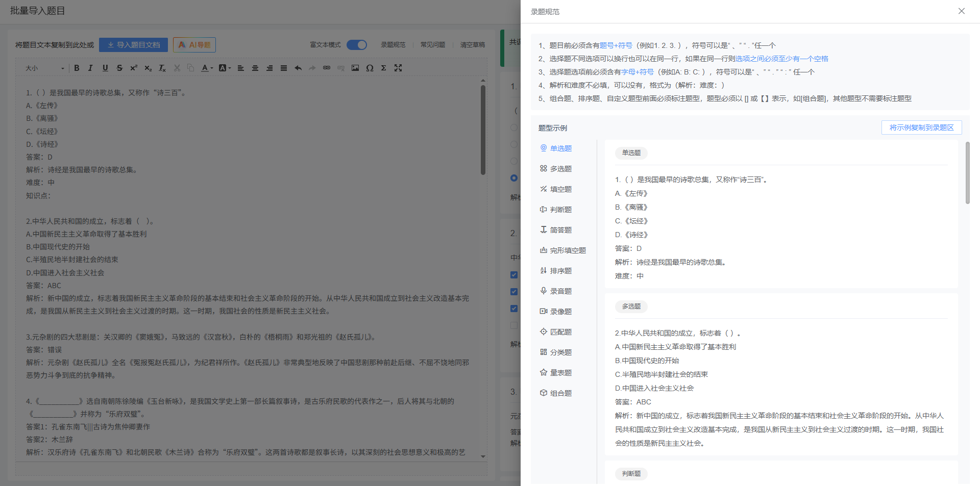
Task: Toggle the 富文本模式 switch
Action: pos(357,45)
